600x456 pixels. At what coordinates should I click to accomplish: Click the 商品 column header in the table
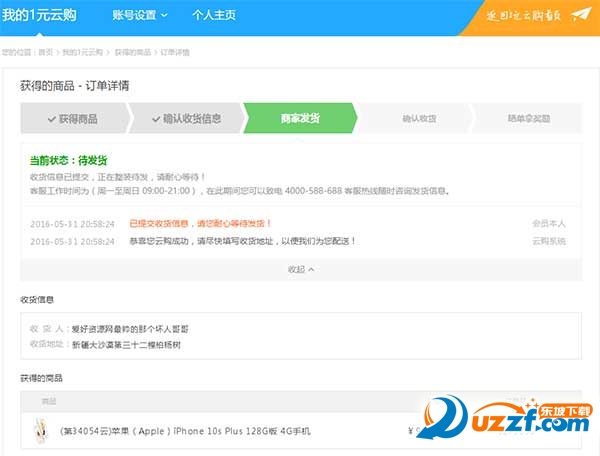tap(49, 401)
